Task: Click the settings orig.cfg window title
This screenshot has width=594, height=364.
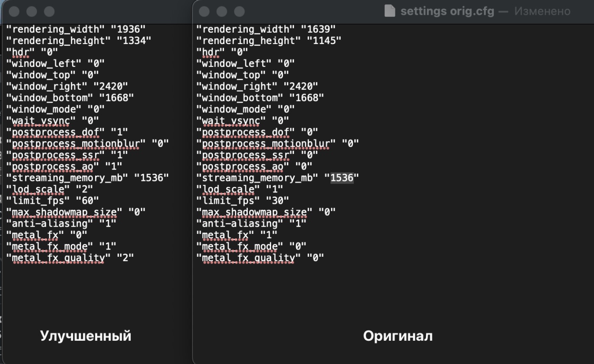Action: pyautogui.click(x=447, y=11)
